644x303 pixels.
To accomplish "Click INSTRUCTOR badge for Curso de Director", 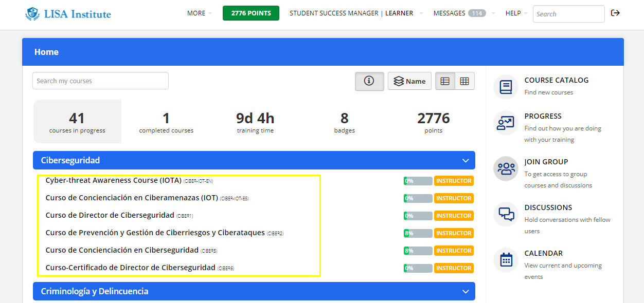I will click(454, 216).
